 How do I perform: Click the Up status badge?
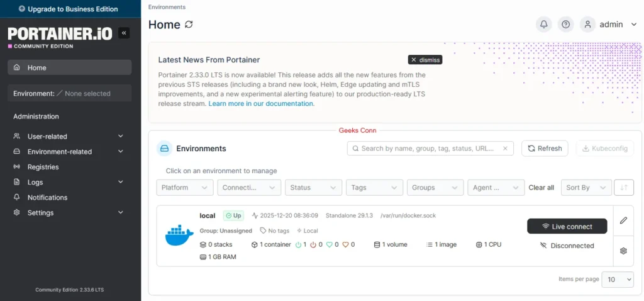coord(233,215)
